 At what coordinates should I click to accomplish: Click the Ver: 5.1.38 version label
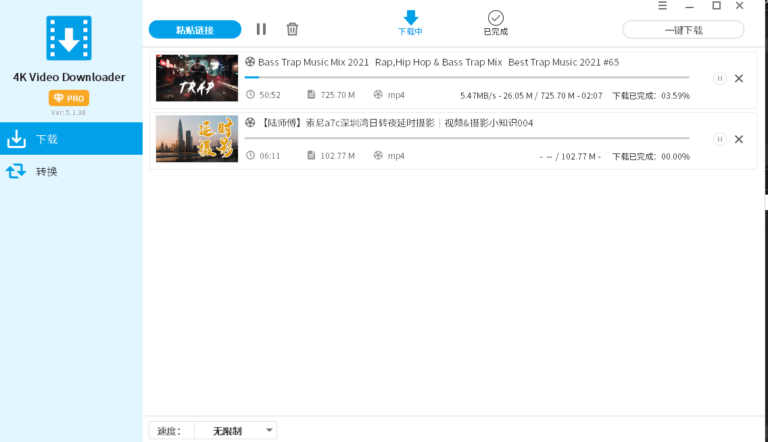(x=69, y=113)
